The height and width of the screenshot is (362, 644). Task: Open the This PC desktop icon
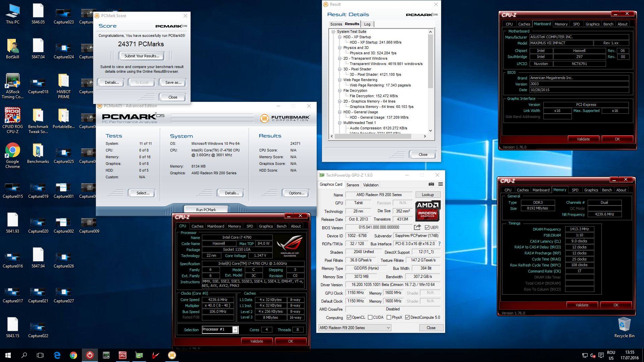tap(13, 14)
